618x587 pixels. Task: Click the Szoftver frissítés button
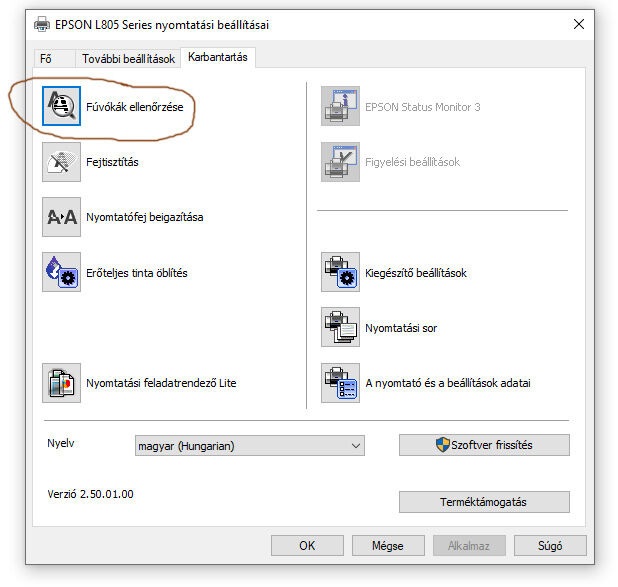484,445
